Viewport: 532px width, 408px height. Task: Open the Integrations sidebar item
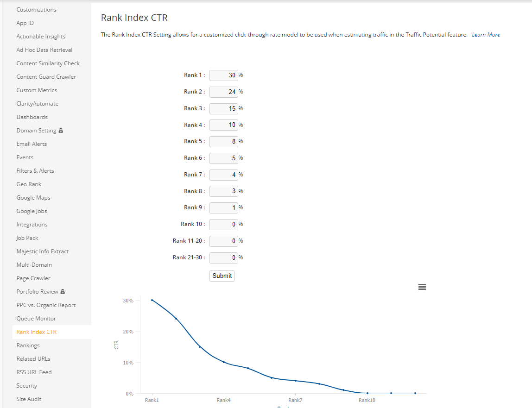point(32,225)
